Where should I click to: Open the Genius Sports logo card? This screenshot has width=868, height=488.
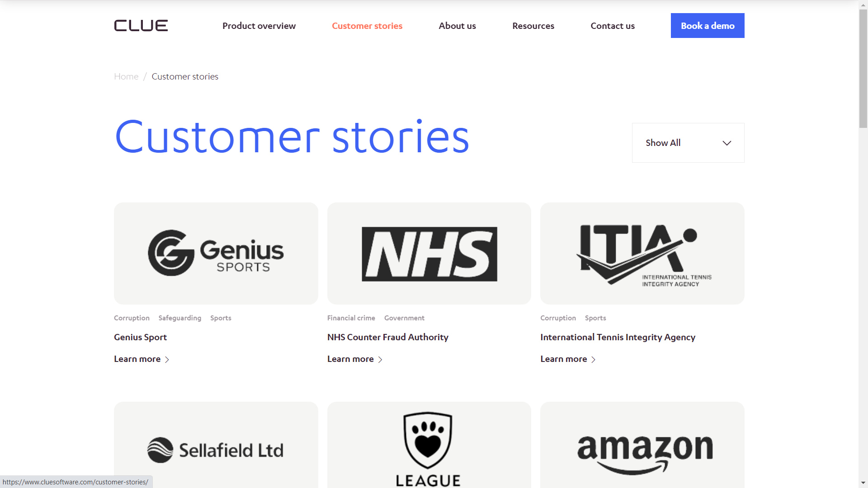coord(216,253)
